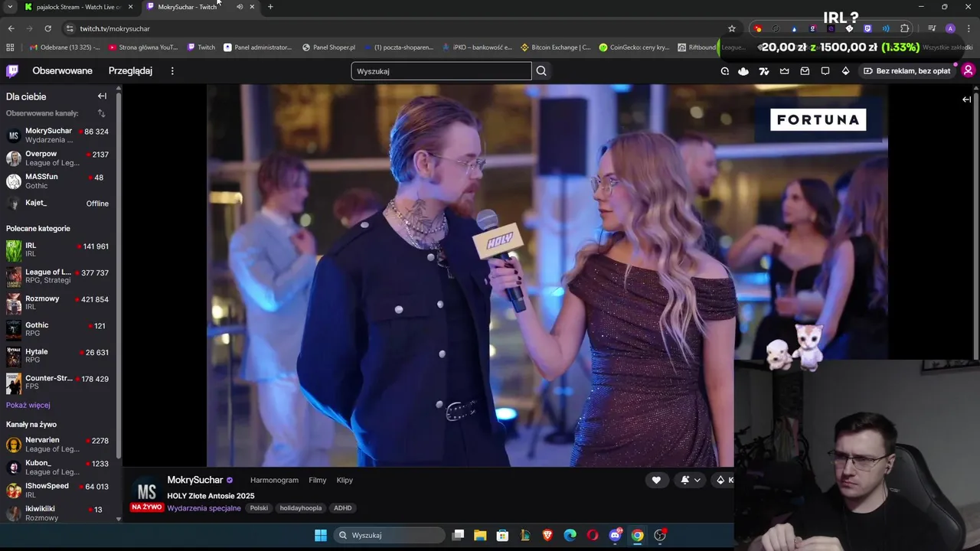Open a new Chrome tab
980x551 pixels.
coord(270,7)
